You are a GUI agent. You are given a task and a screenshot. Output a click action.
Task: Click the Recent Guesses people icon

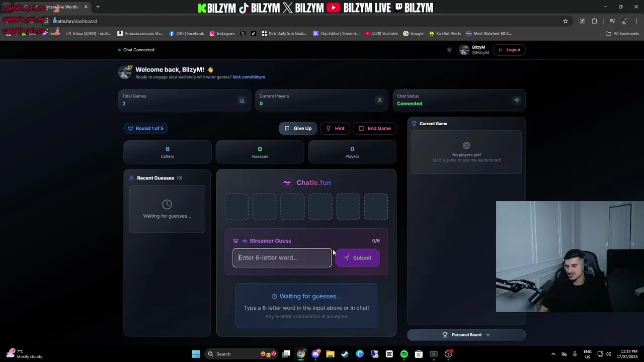(x=132, y=178)
